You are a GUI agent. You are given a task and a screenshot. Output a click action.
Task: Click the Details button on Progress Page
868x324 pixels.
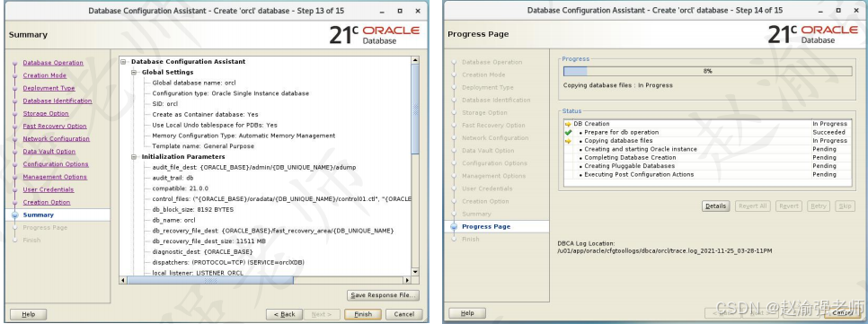(x=716, y=206)
